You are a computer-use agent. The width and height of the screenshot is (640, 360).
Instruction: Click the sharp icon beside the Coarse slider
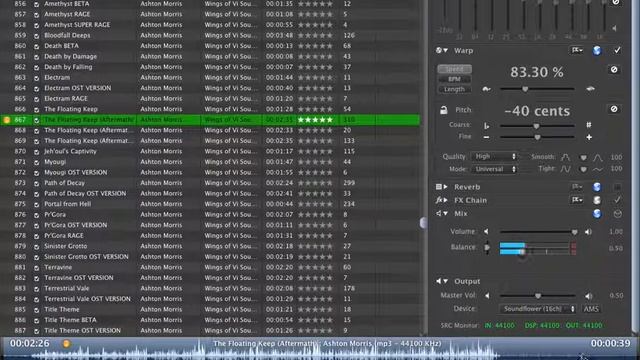(x=589, y=125)
